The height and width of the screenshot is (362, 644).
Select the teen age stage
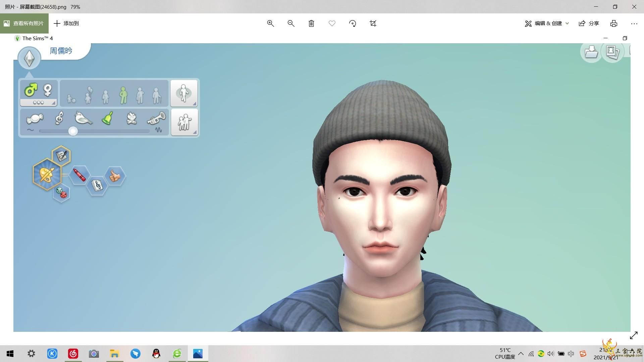pos(106,97)
